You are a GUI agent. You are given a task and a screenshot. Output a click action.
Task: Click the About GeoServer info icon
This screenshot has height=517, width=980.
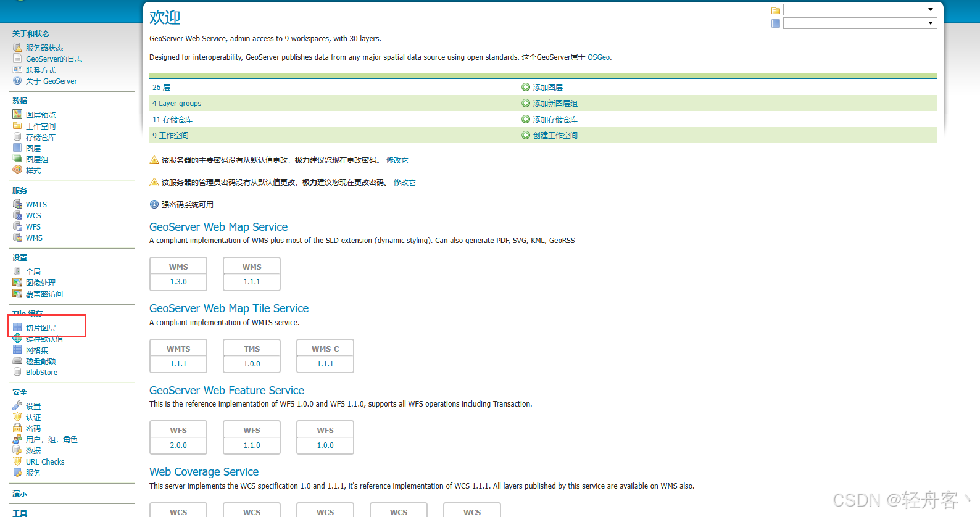coord(17,81)
